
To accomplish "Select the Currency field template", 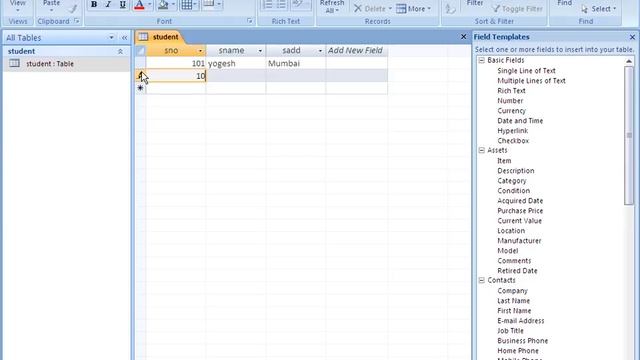I will pyautogui.click(x=511, y=111).
